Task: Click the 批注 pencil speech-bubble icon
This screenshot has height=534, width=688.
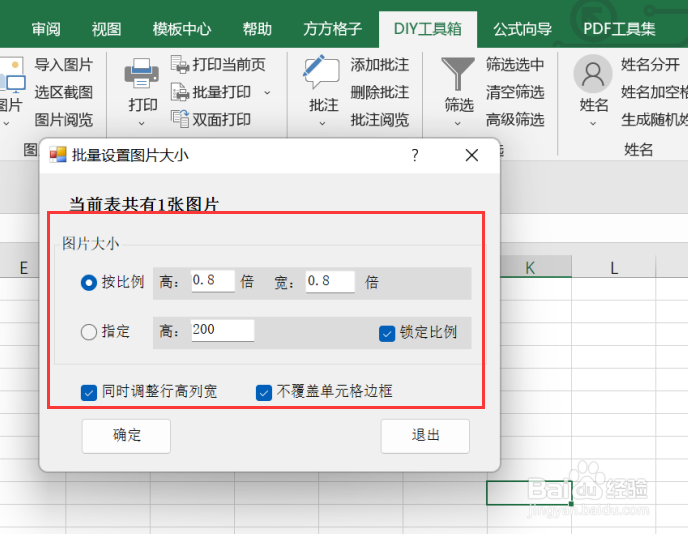Action: click(x=321, y=72)
